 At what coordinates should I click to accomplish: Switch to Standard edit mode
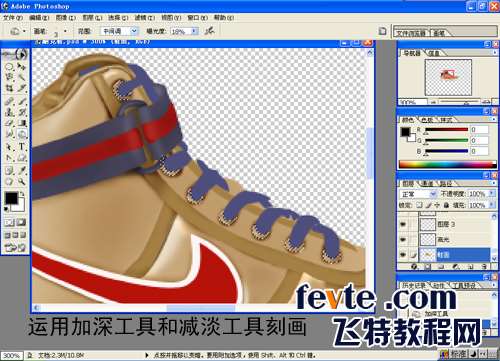coord(9,223)
